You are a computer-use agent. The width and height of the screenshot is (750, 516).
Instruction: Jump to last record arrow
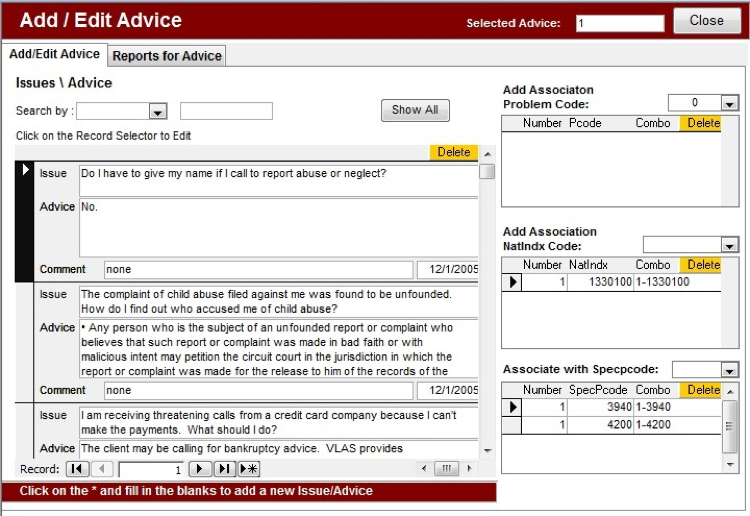coord(225,469)
